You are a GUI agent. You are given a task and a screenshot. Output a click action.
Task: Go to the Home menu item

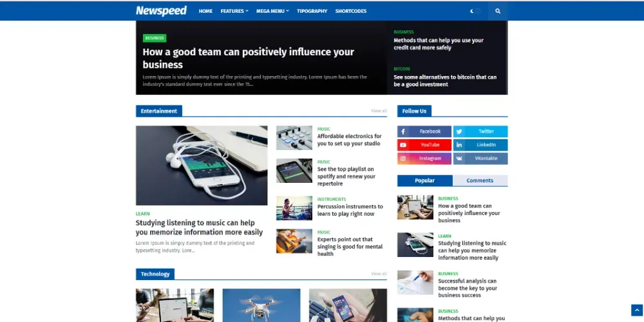click(x=206, y=11)
